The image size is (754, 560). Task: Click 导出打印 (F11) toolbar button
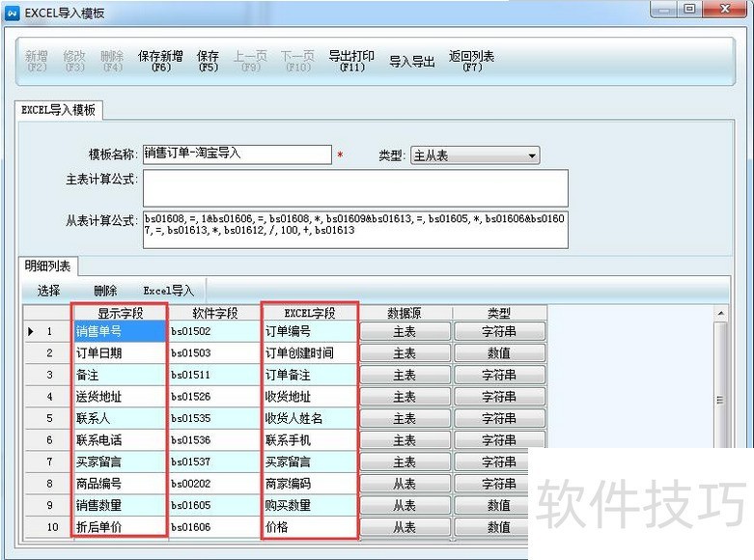[351, 61]
